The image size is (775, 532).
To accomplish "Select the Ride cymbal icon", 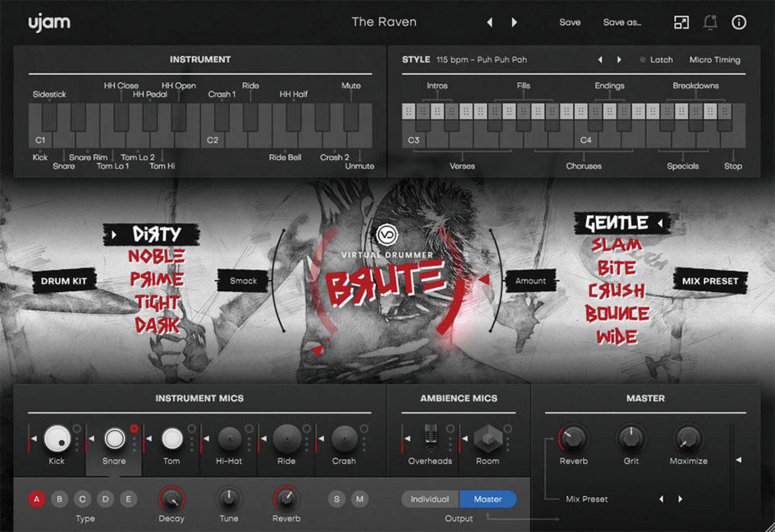I will 286,439.
